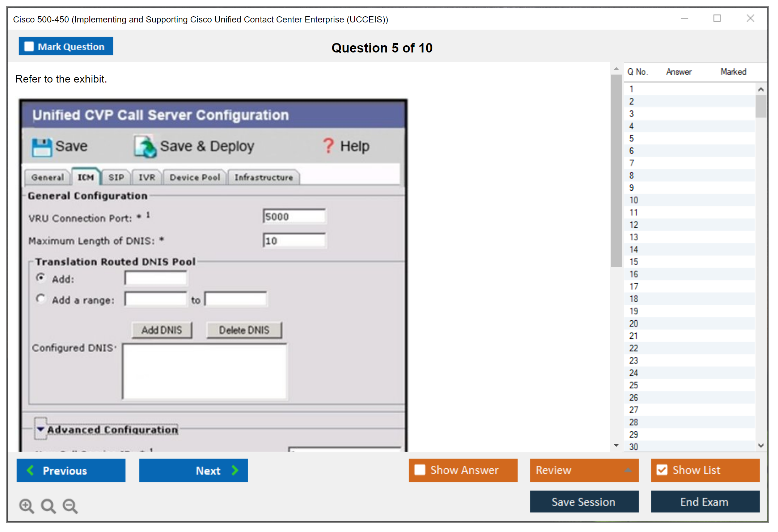The image size is (778, 532).
Task: Collapse the Advanced Configuration section
Action: (x=41, y=429)
